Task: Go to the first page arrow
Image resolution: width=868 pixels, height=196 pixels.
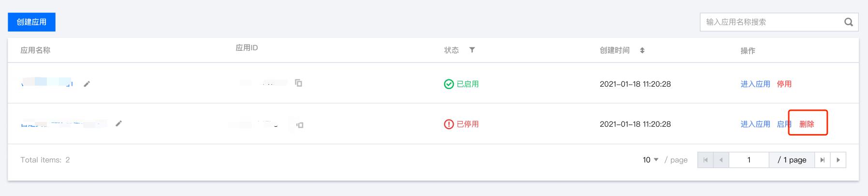Action: [706, 160]
